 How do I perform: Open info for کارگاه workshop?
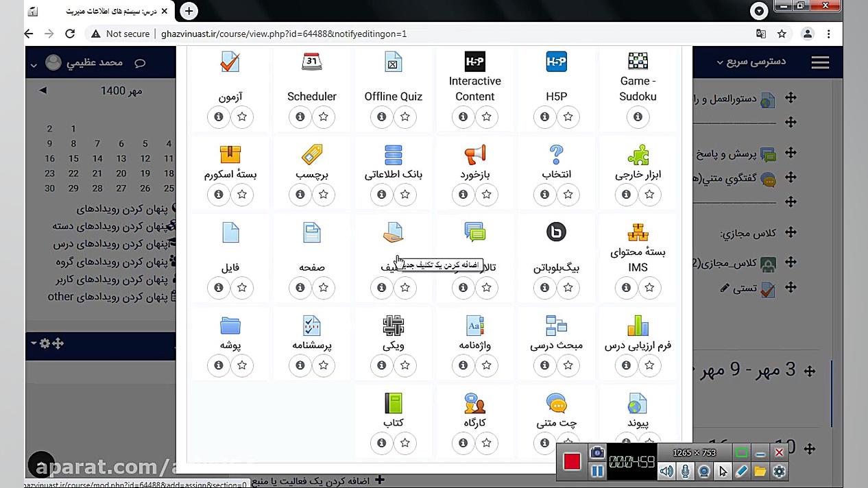[463, 443]
